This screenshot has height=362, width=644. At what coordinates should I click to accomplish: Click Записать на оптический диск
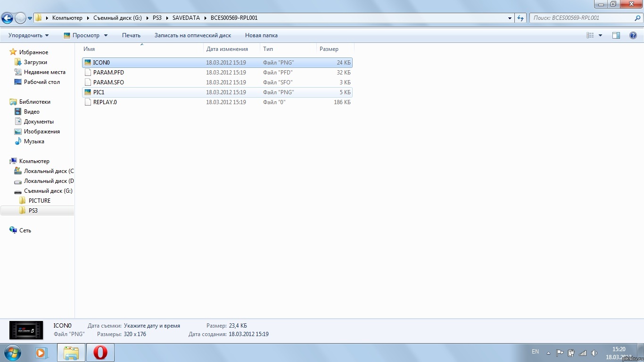tap(192, 35)
